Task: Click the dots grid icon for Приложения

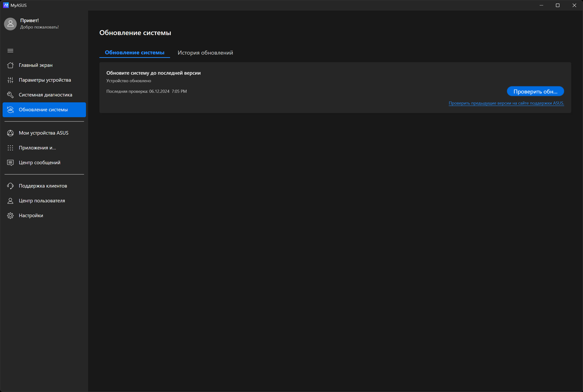Action: pos(10,148)
